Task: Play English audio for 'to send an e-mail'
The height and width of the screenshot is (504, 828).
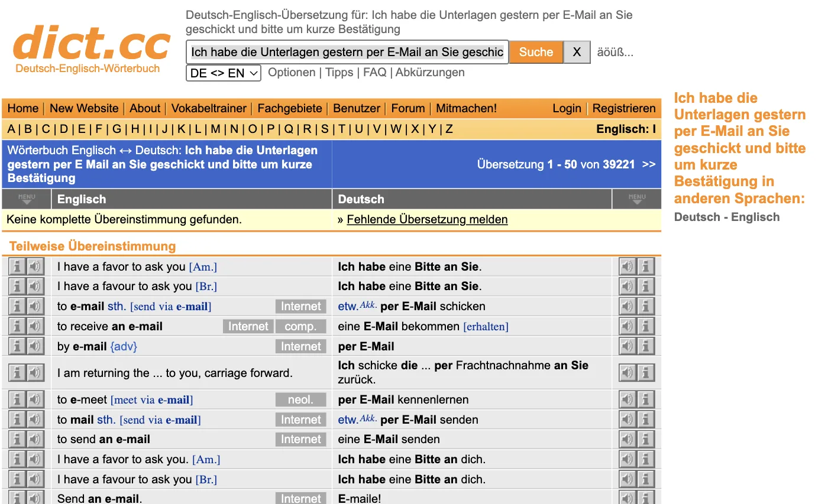Action: (35, 440)
